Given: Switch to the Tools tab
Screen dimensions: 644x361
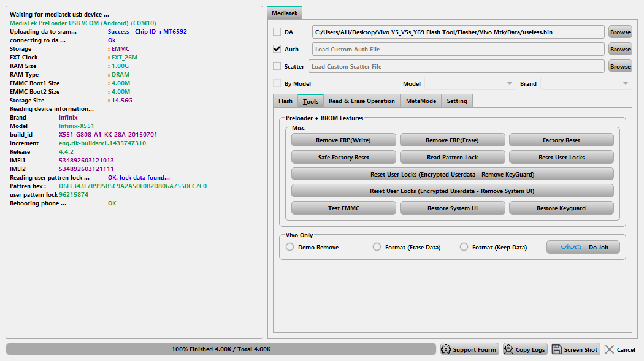Looking at the screenshot, I should [x=310, y=101].
